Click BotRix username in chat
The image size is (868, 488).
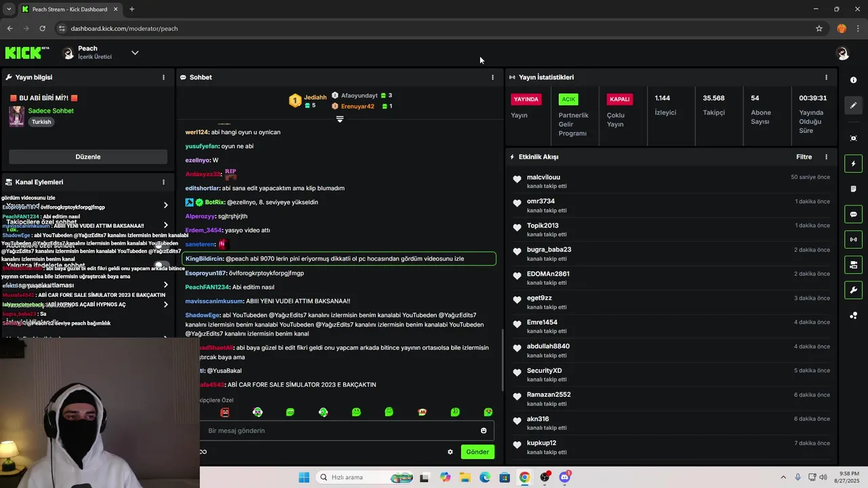pyautogui.click(x=214, y=202)
